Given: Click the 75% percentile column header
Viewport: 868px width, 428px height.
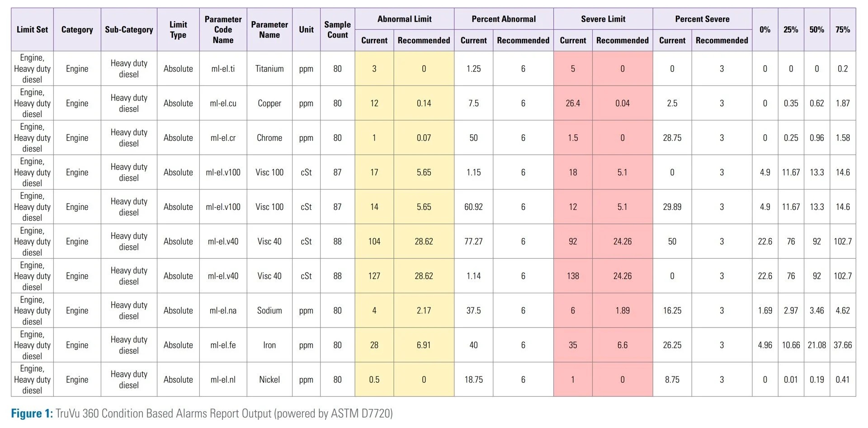Looking at the screenshot, I should 843,29.
